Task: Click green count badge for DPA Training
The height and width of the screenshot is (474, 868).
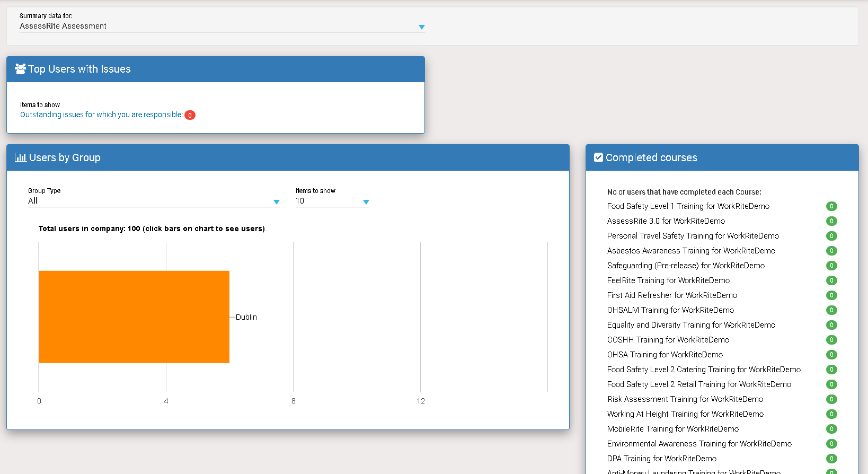Action: click(831, 459)
